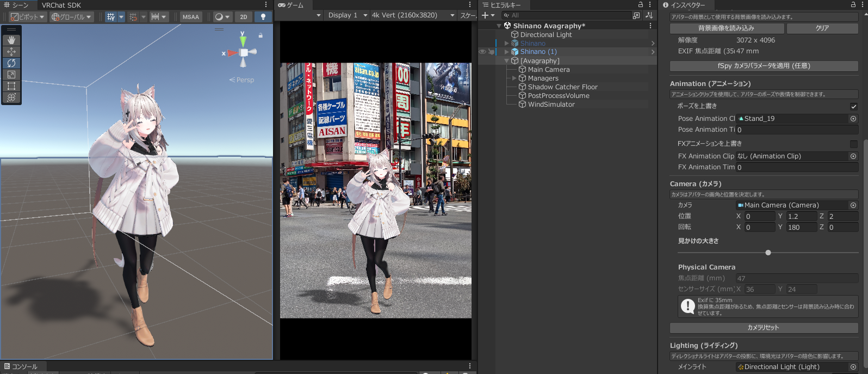Toggle the pose override checkbox
This screenshot has height=374, width=868.
coord(853,106)
